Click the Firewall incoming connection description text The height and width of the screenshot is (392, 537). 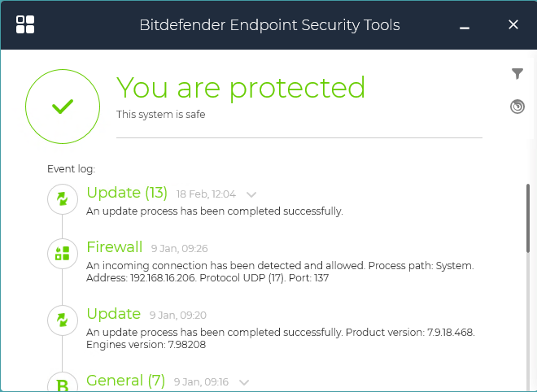tap(280, 272)
